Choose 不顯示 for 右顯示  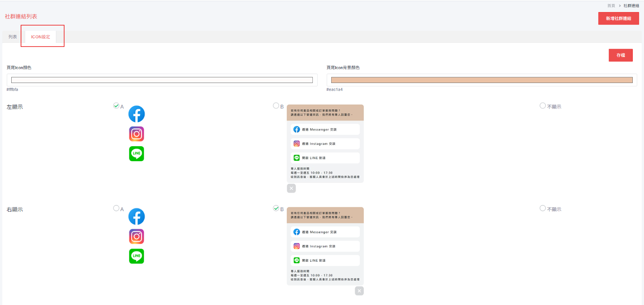543,208
